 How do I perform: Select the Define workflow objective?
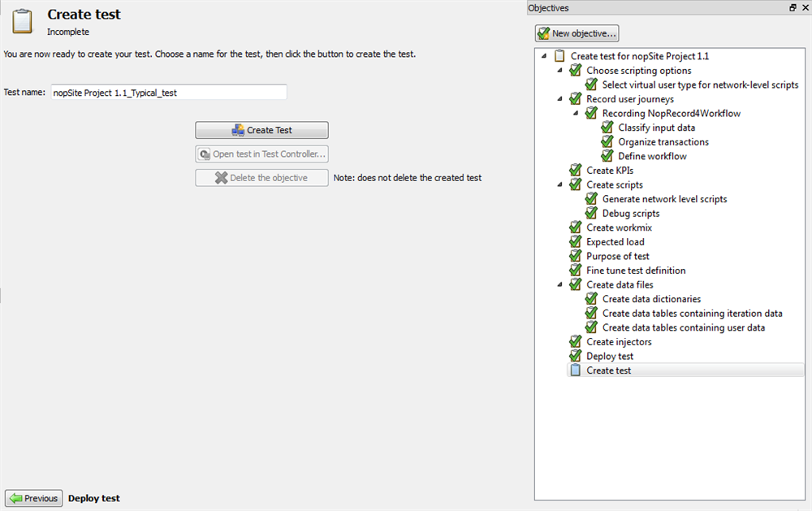[x=651, y=156]
